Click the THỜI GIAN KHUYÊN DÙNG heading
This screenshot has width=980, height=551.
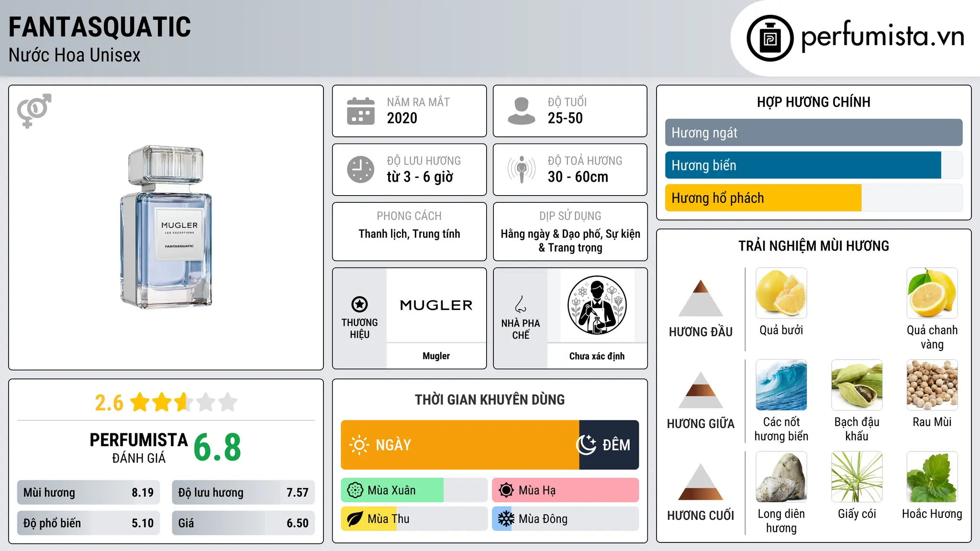490,399
